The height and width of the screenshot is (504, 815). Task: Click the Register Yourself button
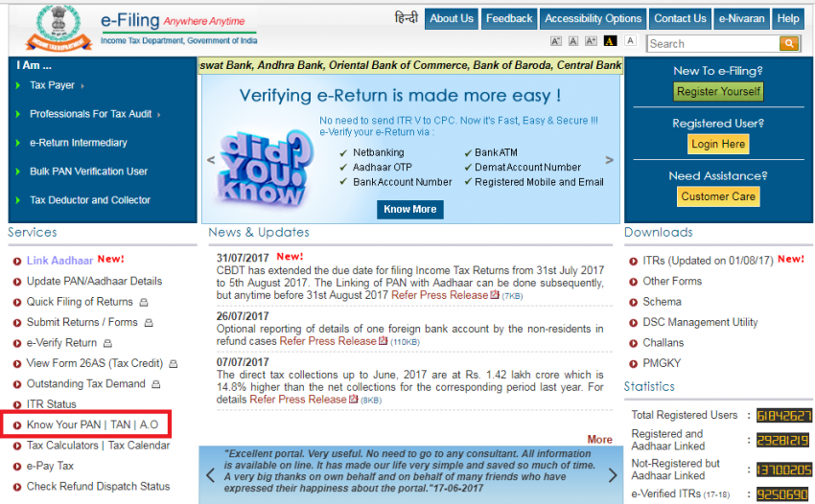tap(718, 91)
